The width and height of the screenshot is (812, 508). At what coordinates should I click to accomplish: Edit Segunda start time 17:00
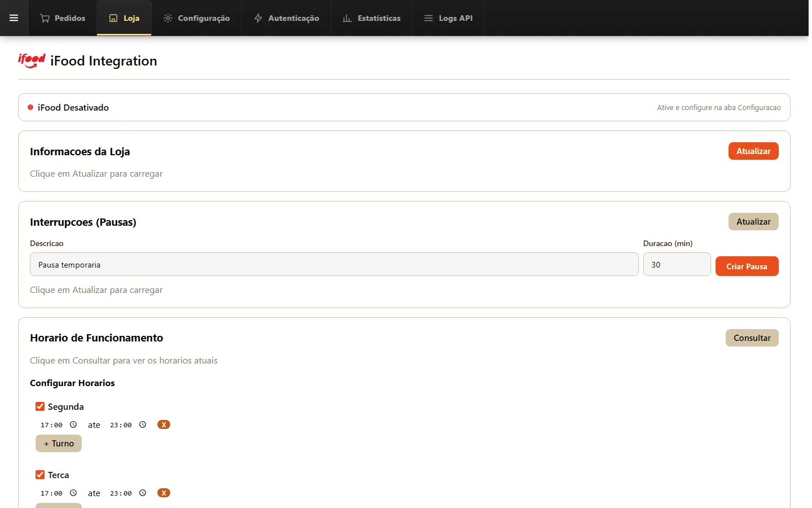51,425
